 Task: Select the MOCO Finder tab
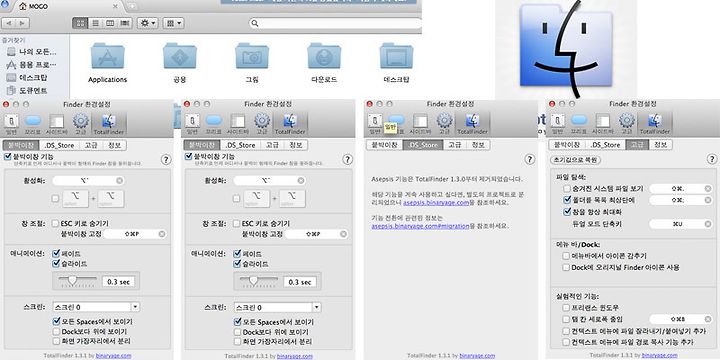69,6
